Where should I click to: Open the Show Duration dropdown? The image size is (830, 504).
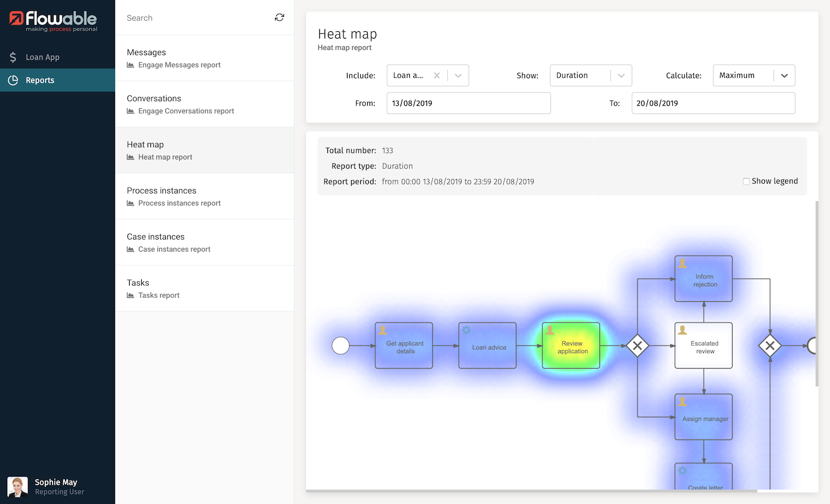(590, 75)
